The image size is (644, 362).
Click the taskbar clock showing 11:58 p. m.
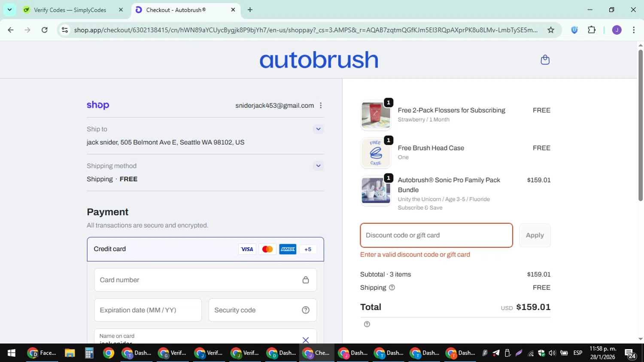click(603, 353)
